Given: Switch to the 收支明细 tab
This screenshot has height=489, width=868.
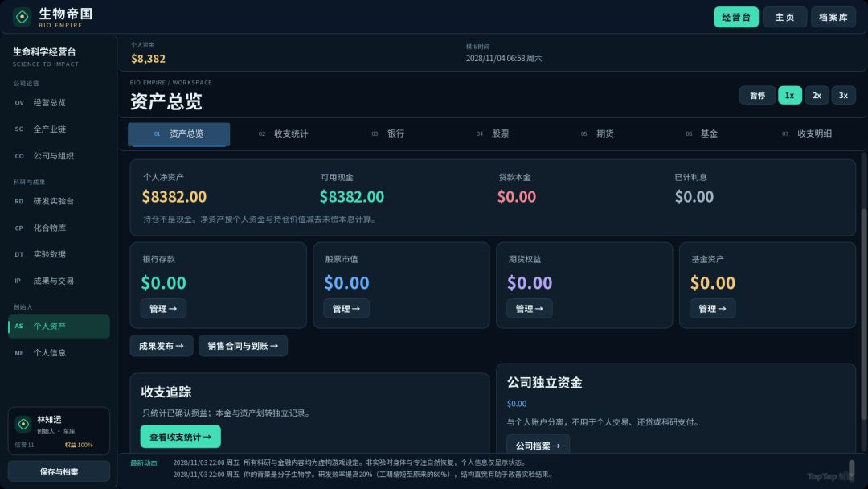Looking at the screenshot, I should pos(807,134).
